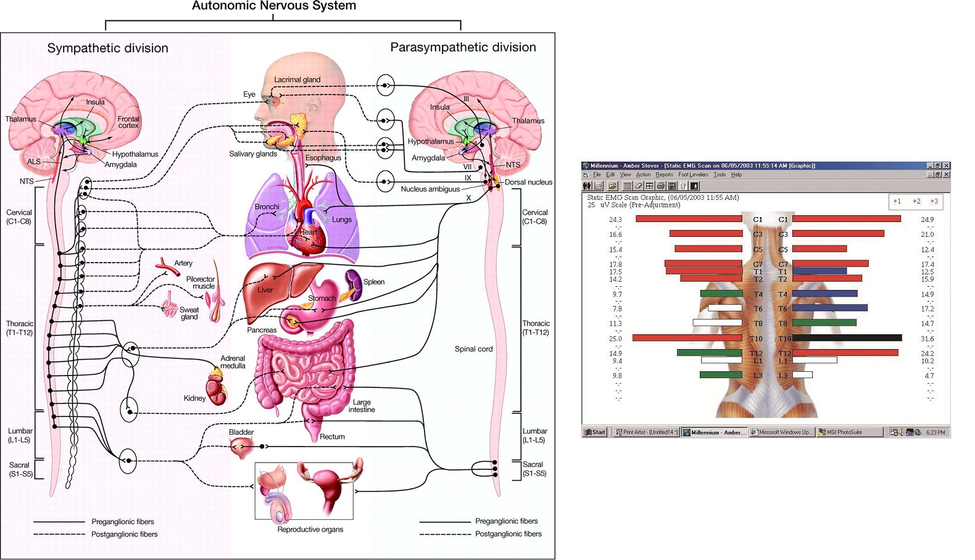Open the document control icon left of File
Image resolution: width=975 pixels, height=560 pixels.
586,175
